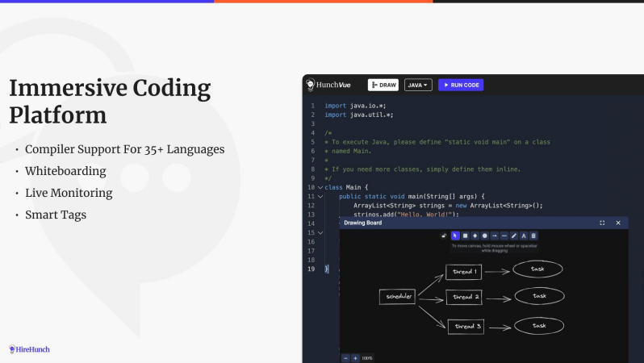Select the rectangle shape tool
Screen dimensions: 644x363
(x=466, y=236)
